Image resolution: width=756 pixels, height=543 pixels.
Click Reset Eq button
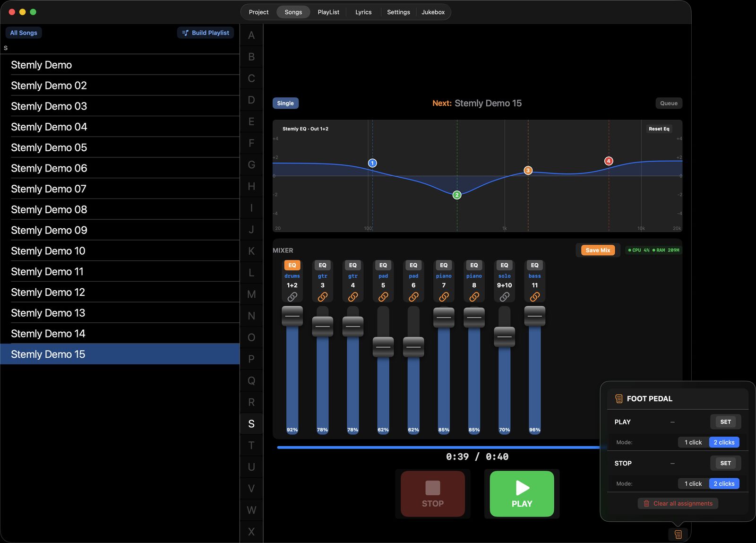(659, 129)
